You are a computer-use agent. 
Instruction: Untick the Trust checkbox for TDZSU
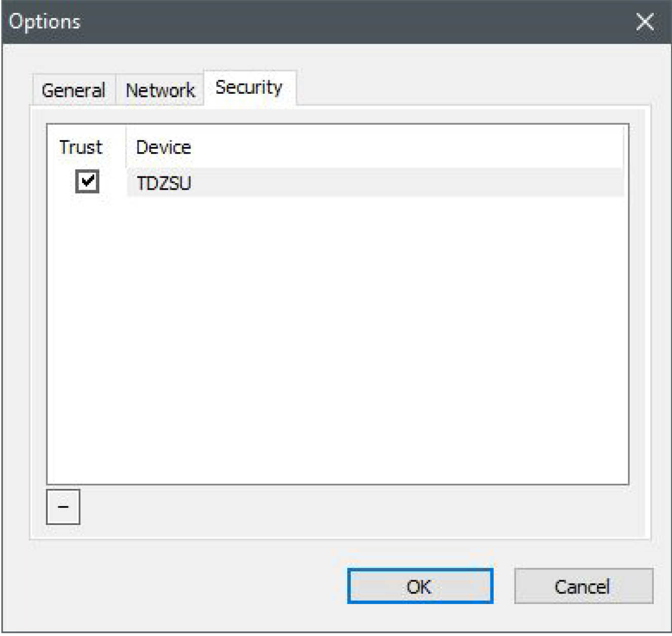click(87, 181)
